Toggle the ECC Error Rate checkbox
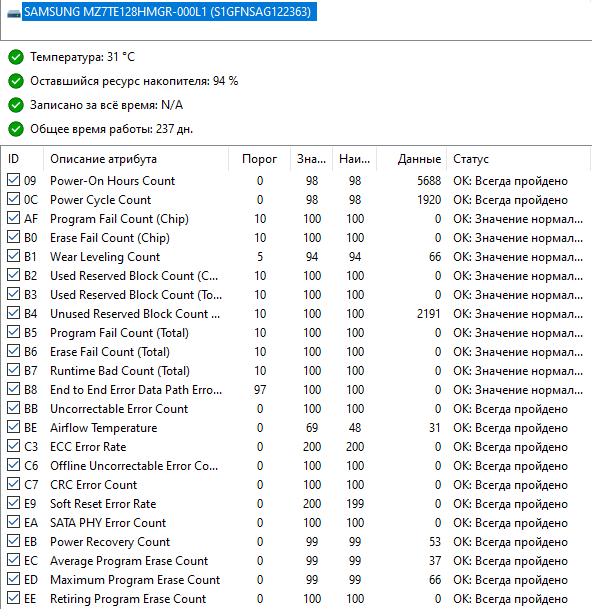This screenshot has width=592, height=609. [x=14, y=446]
